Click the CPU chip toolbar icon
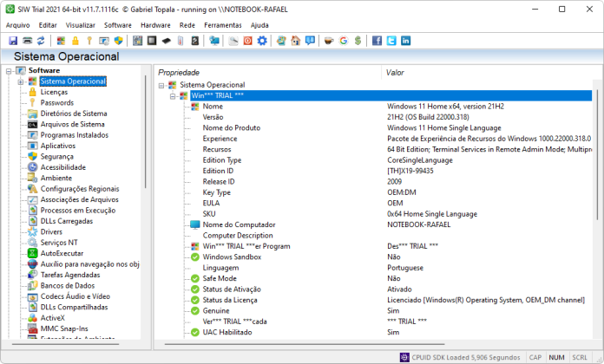Image resolution: width=604 pixels, height=364 pixels. [x=152, y=41]
